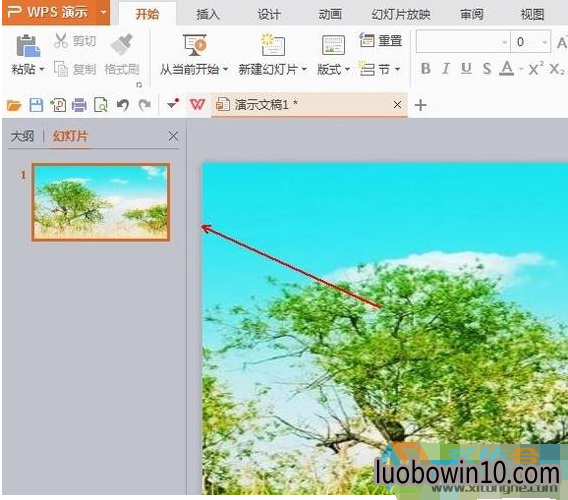Select the Format Painter brush

pyautogui.click(x=122, y=44)
